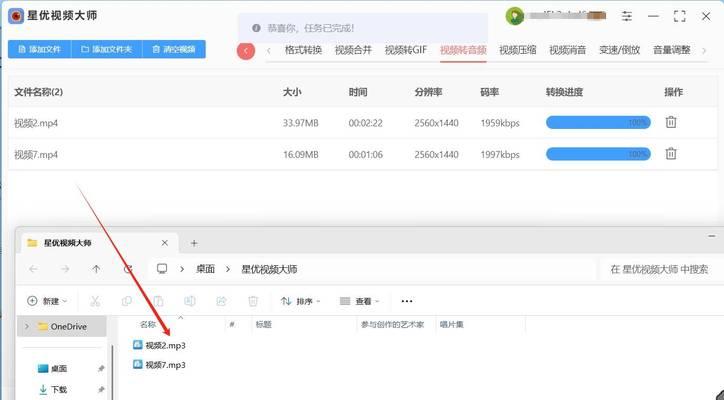Delete 视频7.mp4 with its trash icon
Viewport: 724px width, 400px height.
[671, 154]
